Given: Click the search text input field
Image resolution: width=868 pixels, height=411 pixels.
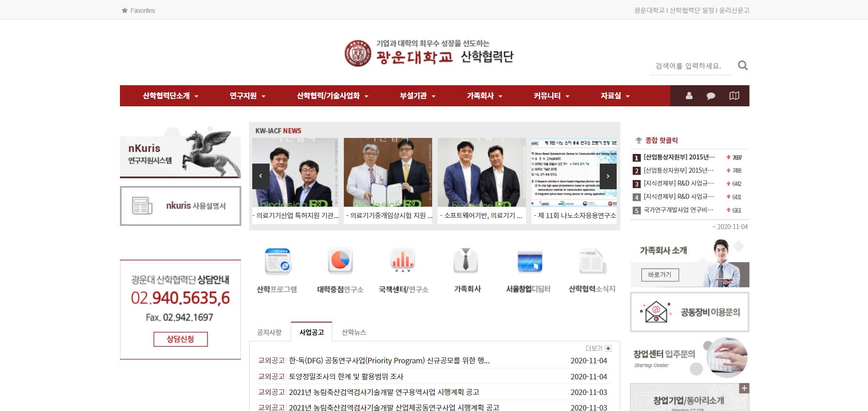Looking at the screenshot, I should point(690,66).
